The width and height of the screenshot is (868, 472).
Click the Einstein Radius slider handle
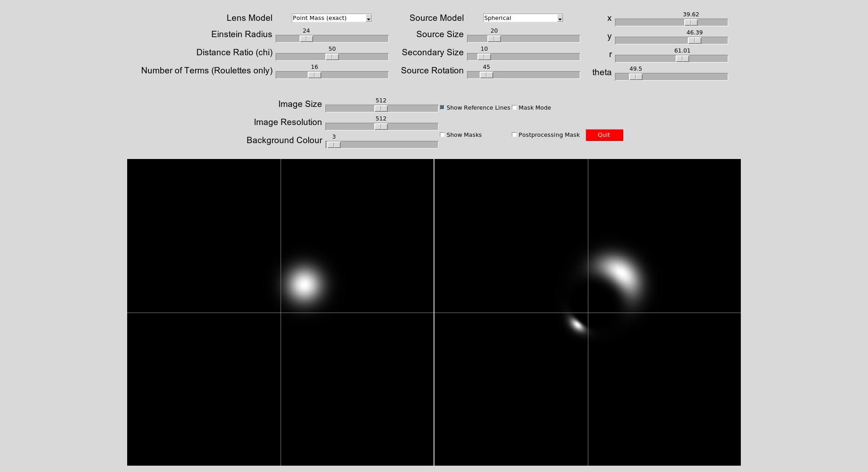[x=306, y=39]
